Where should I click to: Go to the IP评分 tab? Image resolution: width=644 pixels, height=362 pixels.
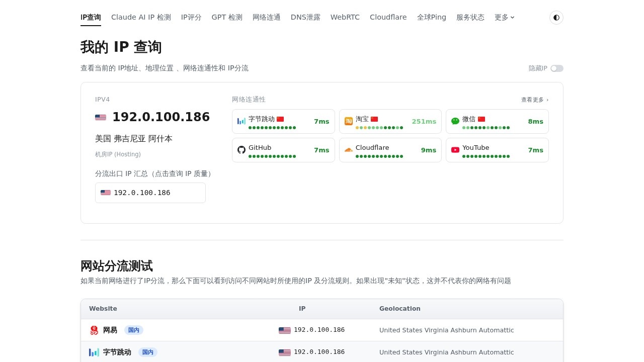click(191, 17)
